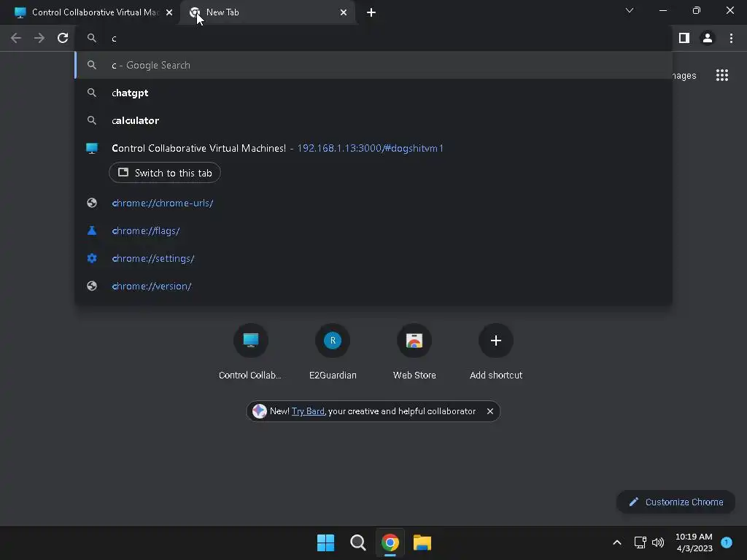The height and width of the screenshot is (560, 747).
Task: Open the E2Guardian shortcut tile
Action: pos(333,351)
